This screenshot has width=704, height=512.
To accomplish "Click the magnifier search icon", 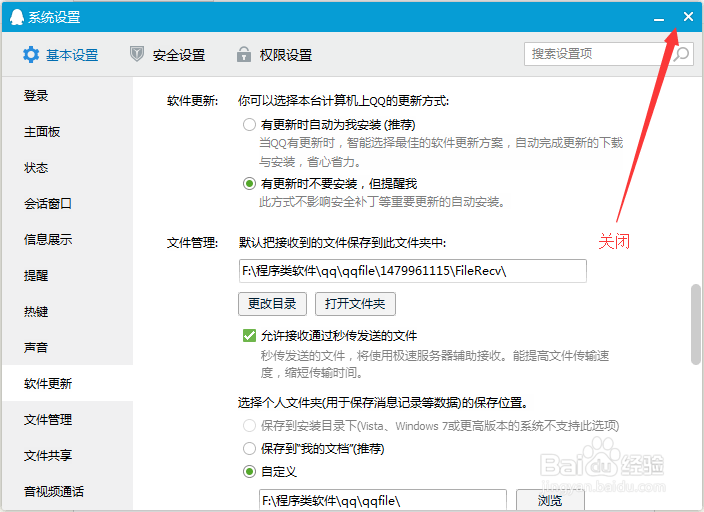I will (681, 54).
